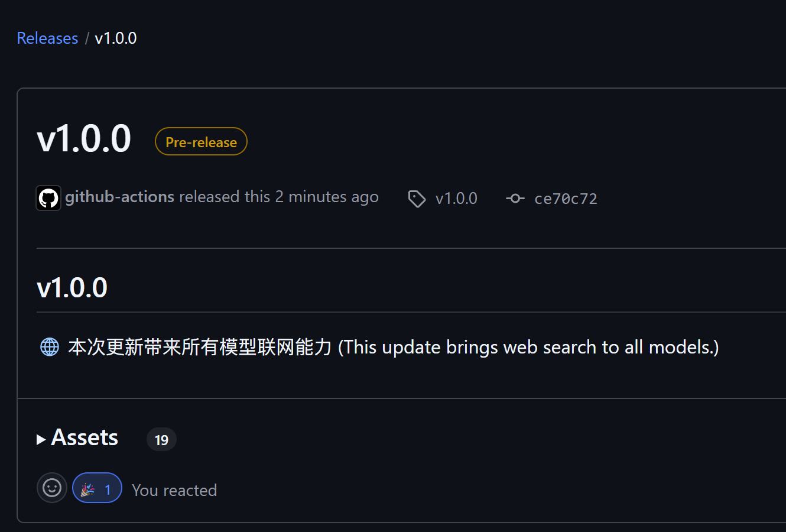Image resolution: width=786 pixels, height=532 pixels.
Task: Open commit ce70c72
Action: tap(566, 199)
